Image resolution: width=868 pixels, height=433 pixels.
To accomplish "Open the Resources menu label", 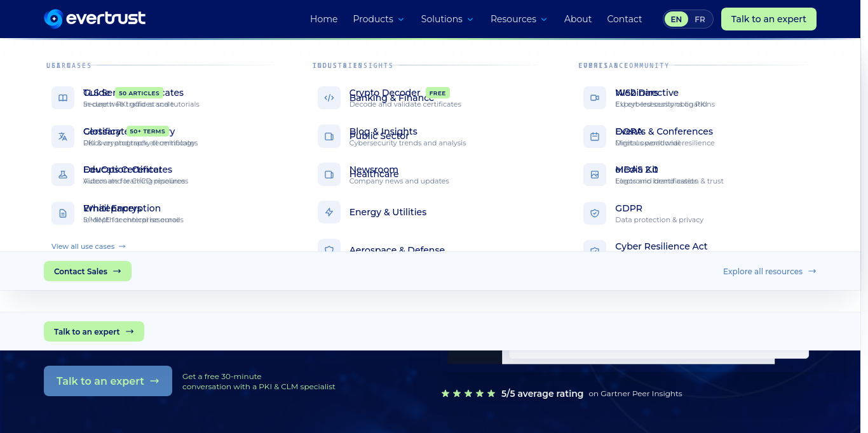I will coord(513,19).
